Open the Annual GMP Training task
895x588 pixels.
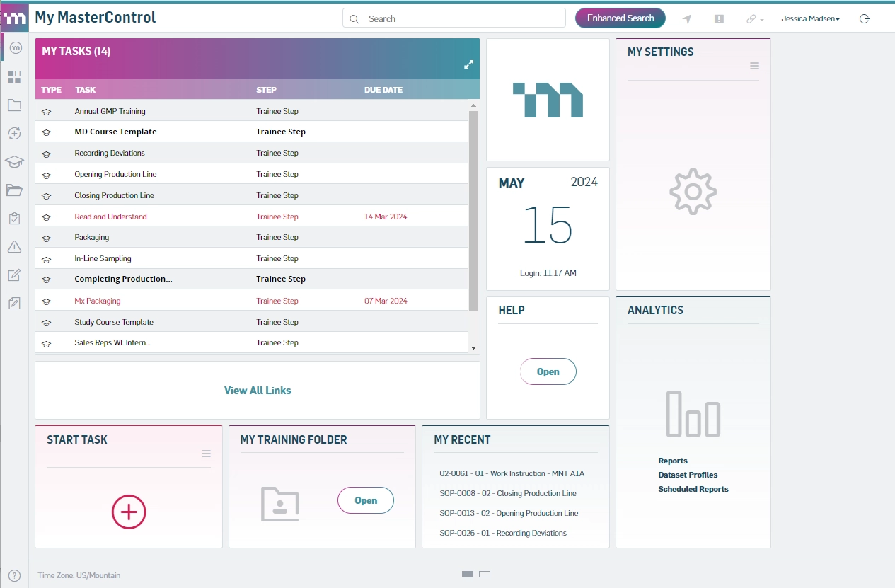[x=110, y=111]
